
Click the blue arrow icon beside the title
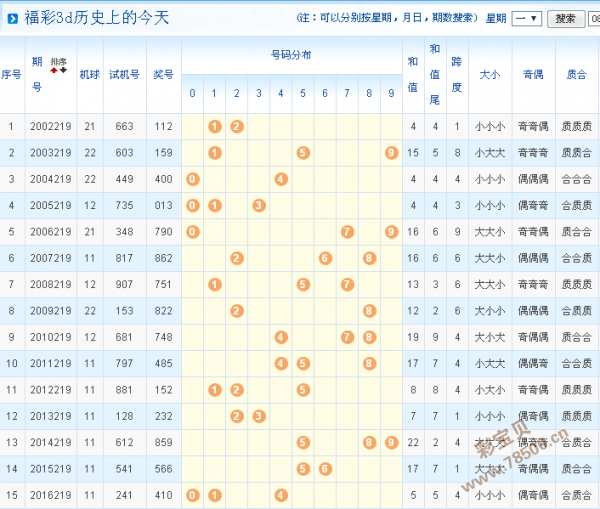point(13,18)
